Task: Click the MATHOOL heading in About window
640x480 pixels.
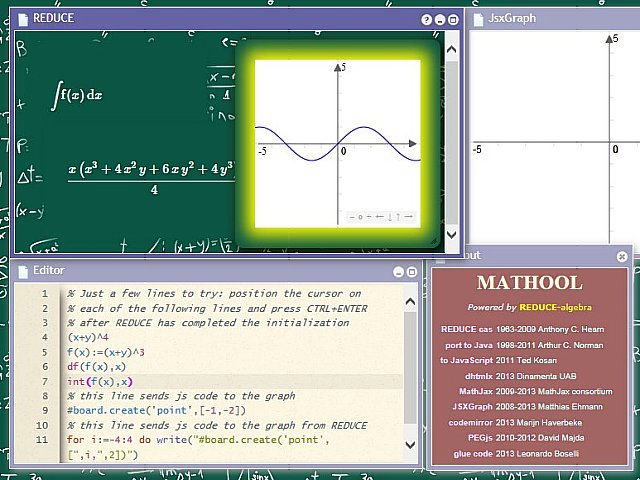Action: pyautogui.click(x=529, y=283)
